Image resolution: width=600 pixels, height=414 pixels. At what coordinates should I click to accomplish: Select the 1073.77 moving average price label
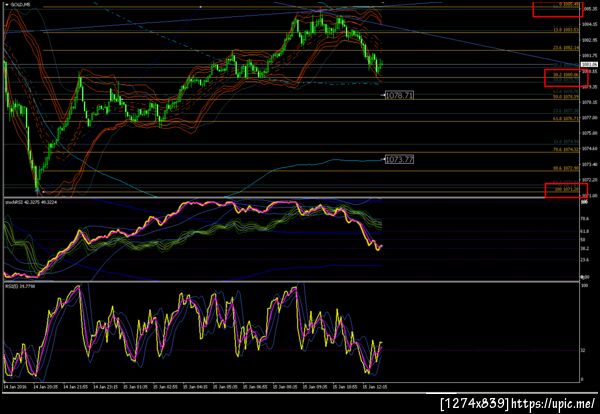tap(399, 159)
